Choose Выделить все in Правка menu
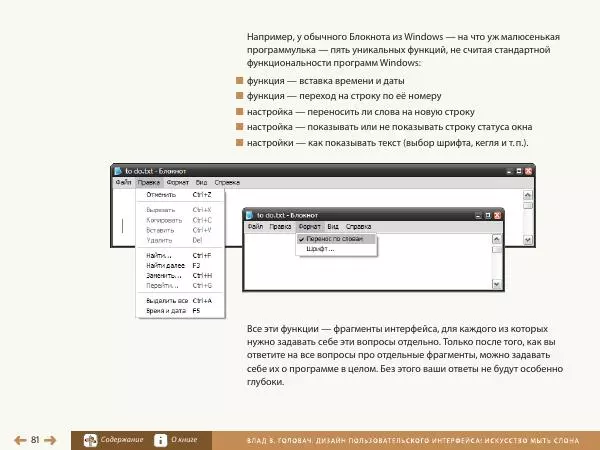The height and width of the screenshot is (450, 600). pos(180,301)
